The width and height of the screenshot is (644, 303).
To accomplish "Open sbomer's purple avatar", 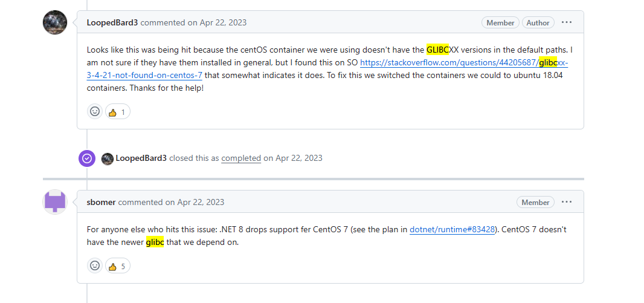I will (x=55, y=202).
